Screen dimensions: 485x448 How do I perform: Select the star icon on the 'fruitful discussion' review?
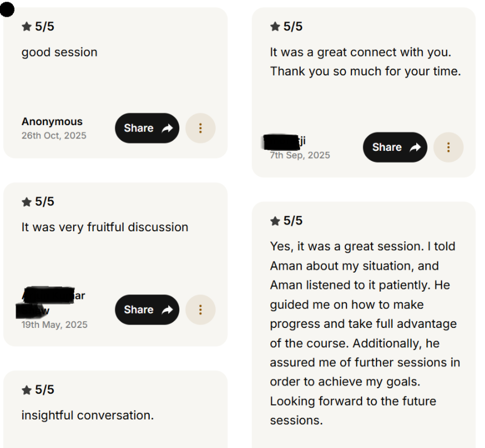[26, 201]
